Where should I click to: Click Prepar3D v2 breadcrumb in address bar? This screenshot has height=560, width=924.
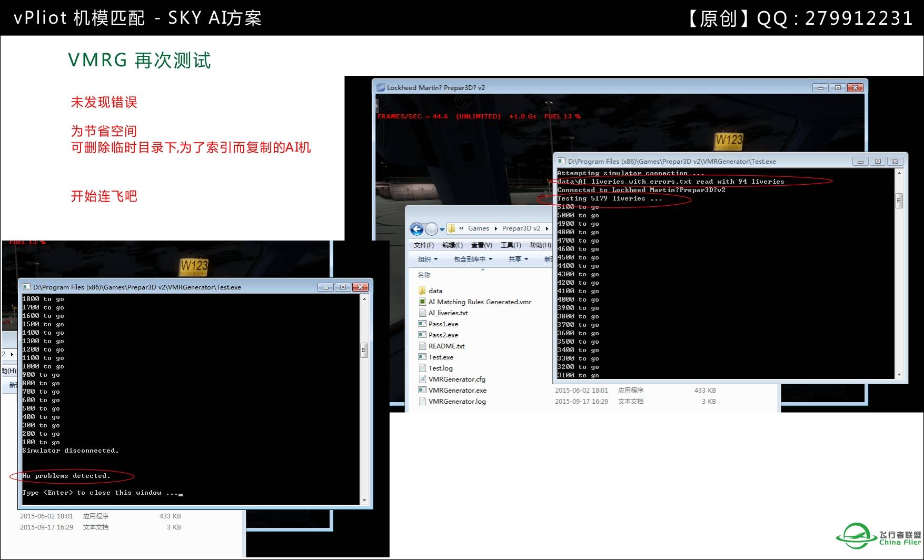tap(521, 228)
